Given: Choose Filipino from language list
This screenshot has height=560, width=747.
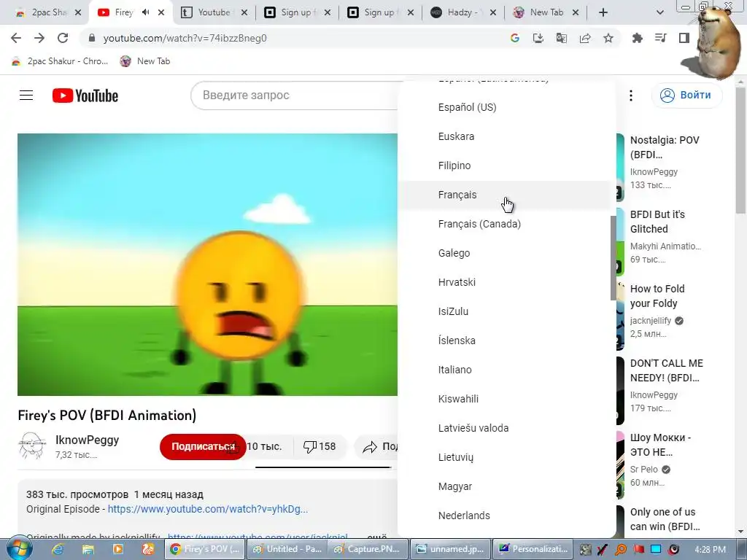Looking at the screenshot, I should [x=506, y=166].
